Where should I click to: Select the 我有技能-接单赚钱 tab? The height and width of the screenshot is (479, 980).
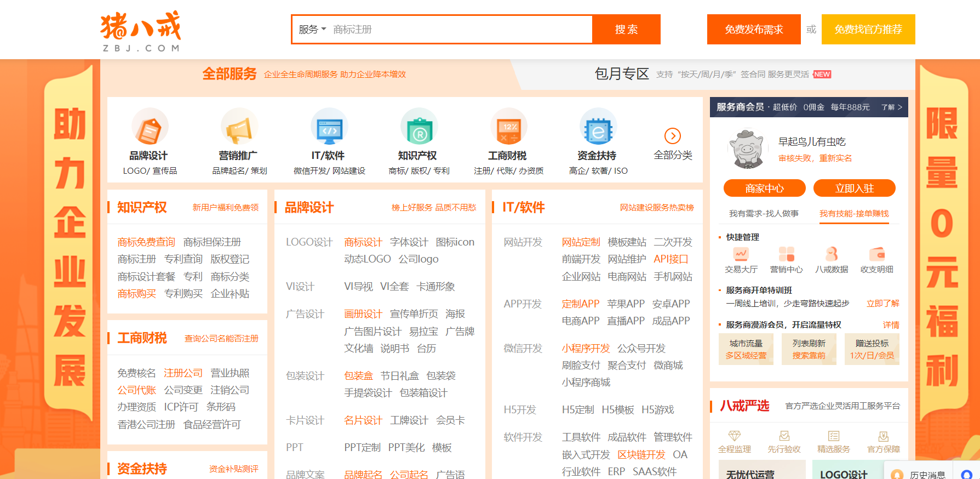(x=854, y=213)
